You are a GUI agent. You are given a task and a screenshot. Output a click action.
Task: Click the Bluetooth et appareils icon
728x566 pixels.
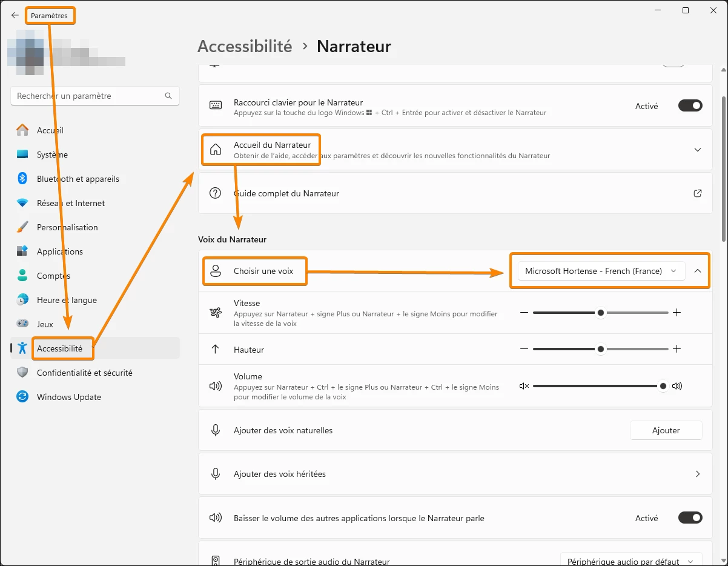pos(22,179)
